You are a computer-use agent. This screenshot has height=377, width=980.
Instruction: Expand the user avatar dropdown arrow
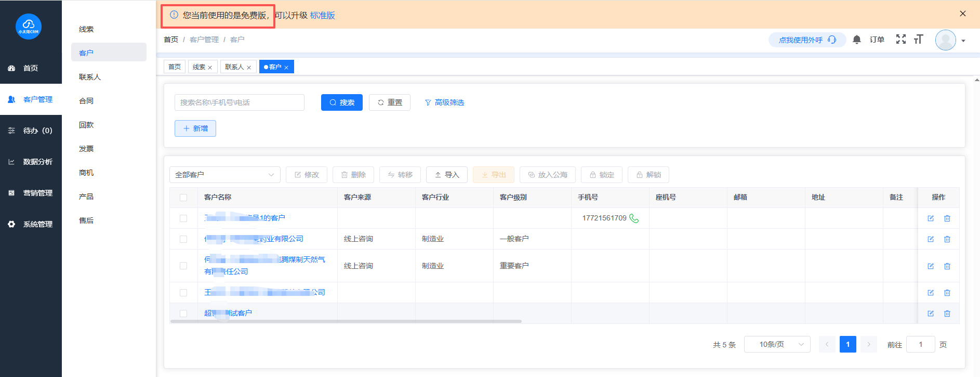[x=963, y=41]
